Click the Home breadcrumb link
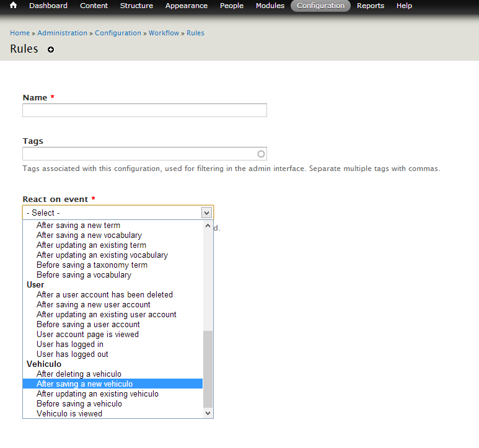Viewport: 479px width, 448px height. click(20, 33)
